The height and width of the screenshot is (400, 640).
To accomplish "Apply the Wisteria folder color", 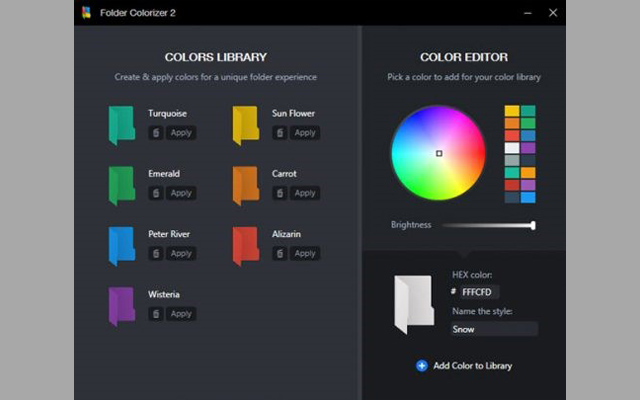I will point(181,314).
